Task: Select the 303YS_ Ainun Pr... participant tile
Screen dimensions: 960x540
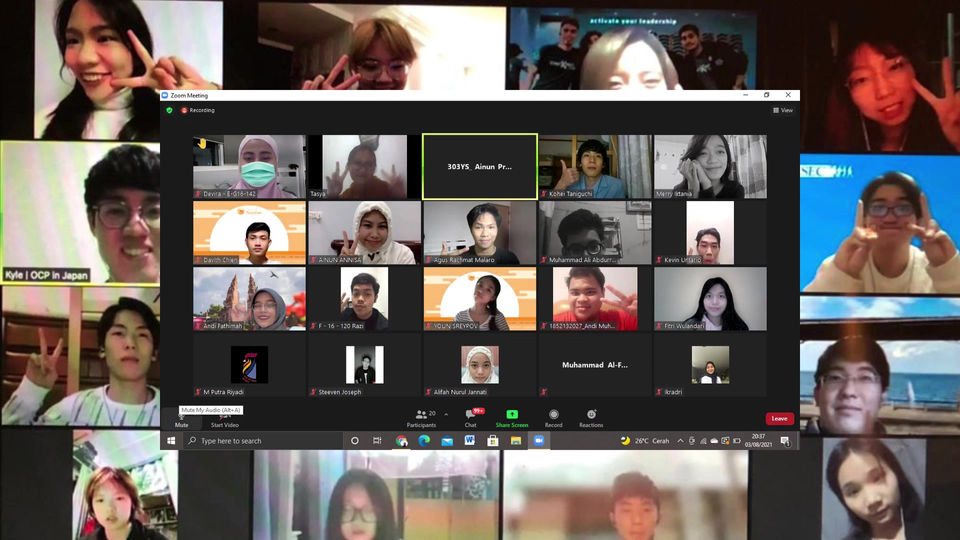Action: [x=480, y=167]
